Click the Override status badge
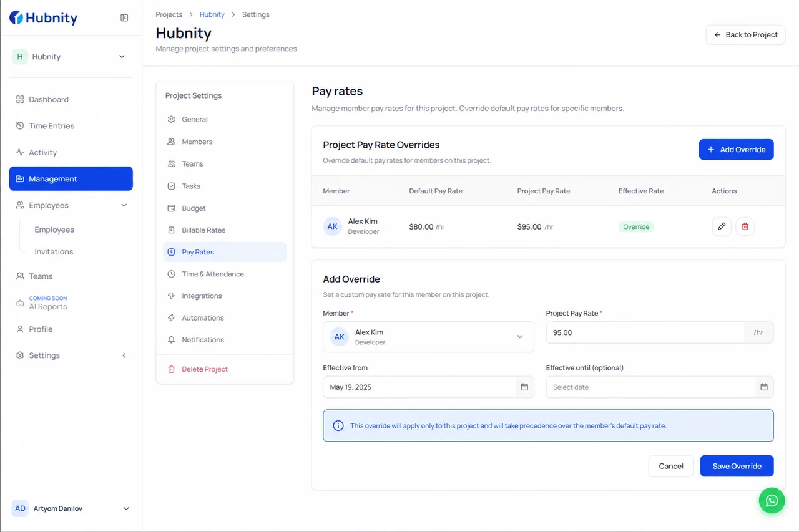Image resolution: width=799 pixels, height=532 pixels. [636, 227]
